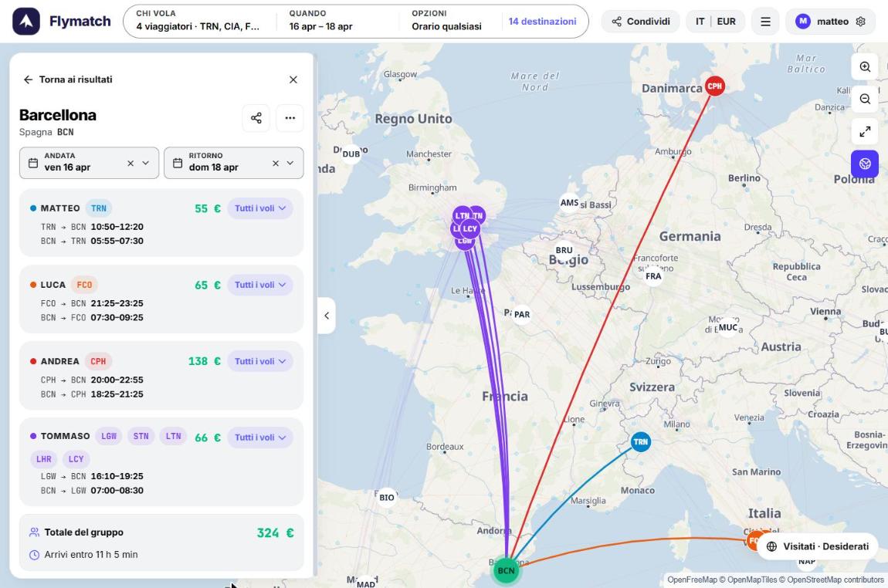
Task: Select Tommaso's STN airport tag
Action: [141, 436]
